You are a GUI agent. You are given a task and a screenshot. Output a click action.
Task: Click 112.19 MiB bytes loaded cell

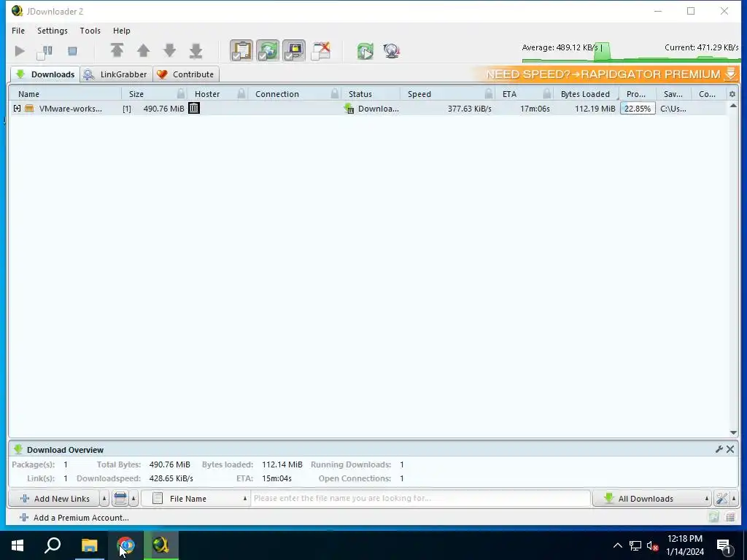coord(595,109)
